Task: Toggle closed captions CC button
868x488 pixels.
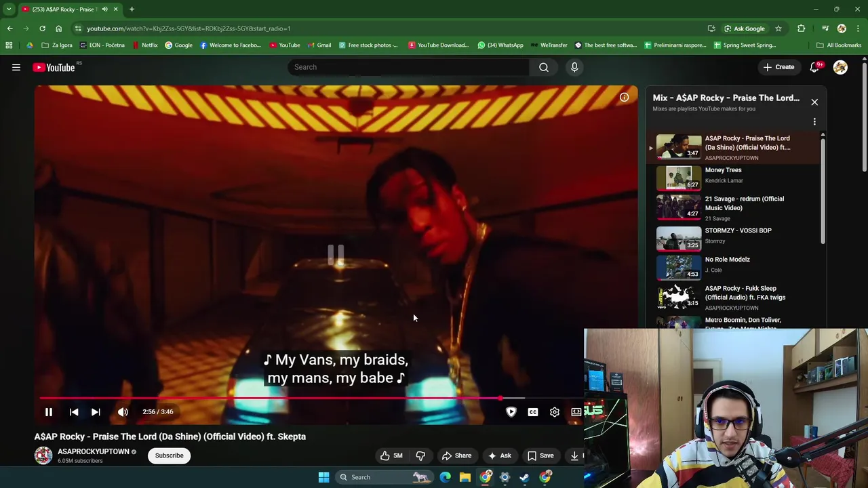Action: 533,412
